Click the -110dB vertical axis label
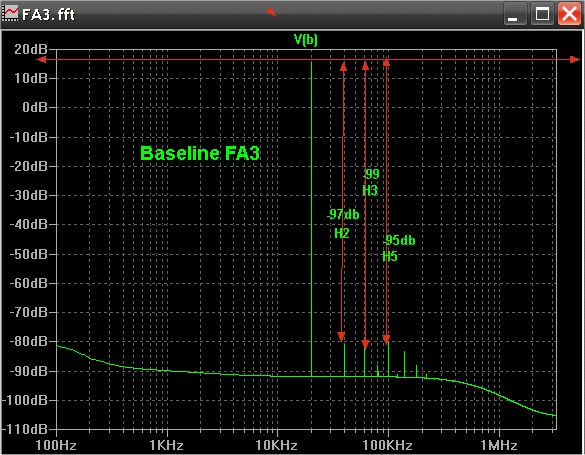 coord(25,429)
